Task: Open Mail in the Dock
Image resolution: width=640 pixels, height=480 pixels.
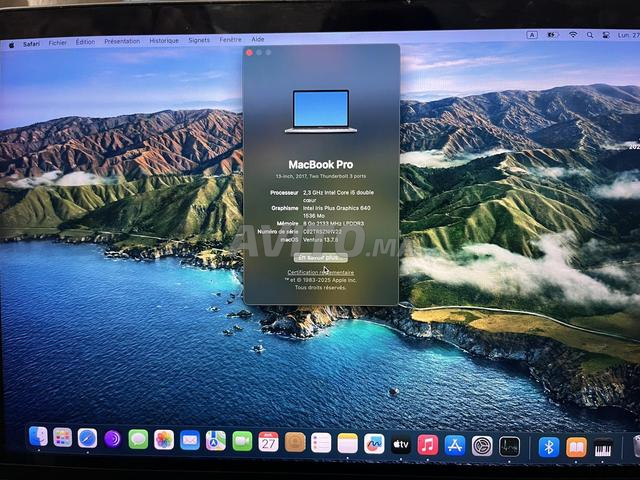Action: [x=190, y=440]
